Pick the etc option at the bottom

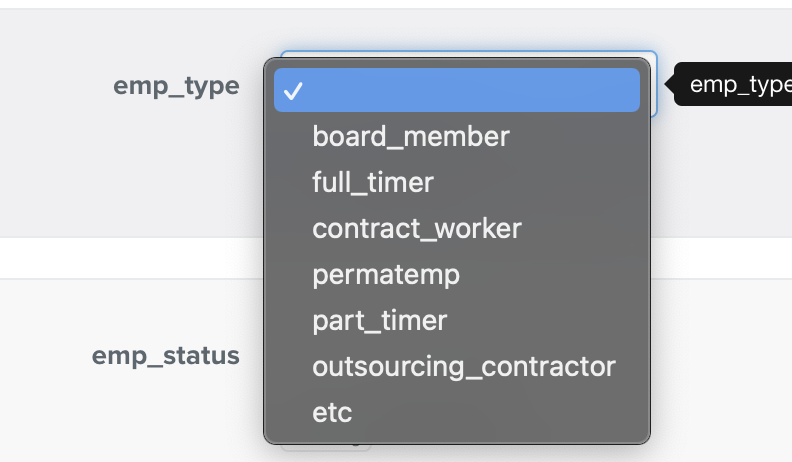tap(332, 412)
